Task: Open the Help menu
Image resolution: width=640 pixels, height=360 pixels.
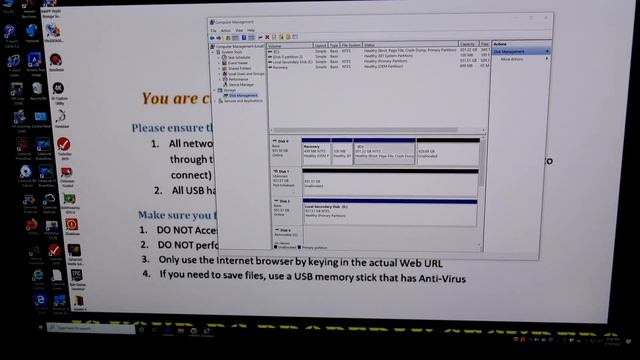Action: coord(251,31)
